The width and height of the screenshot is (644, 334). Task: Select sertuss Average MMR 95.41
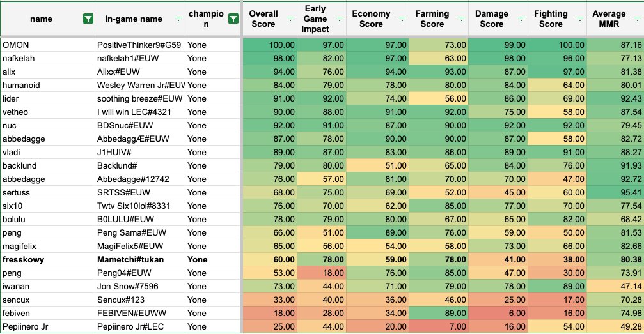(x=615, y=192)
